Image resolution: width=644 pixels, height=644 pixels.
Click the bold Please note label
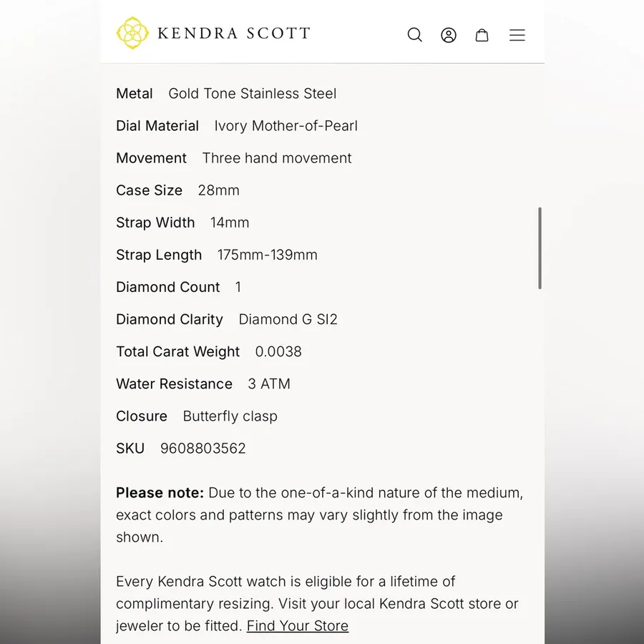tap(160, 492)
